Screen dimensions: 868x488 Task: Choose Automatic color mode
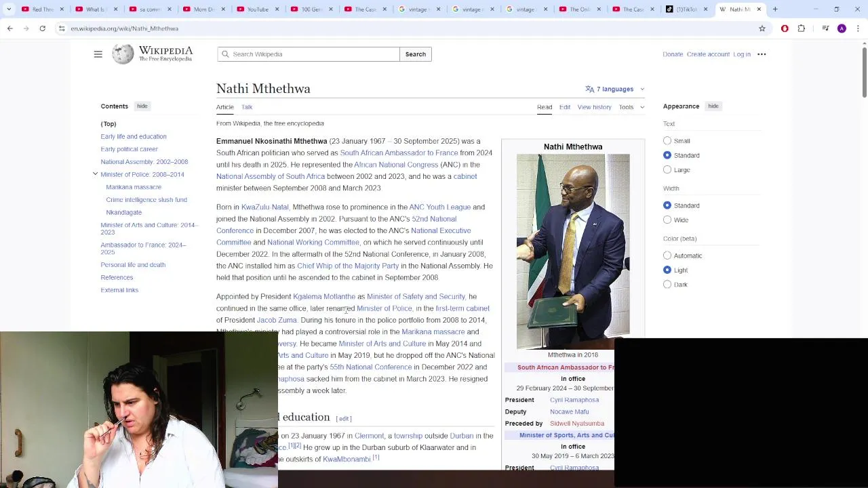pos(667,256)
